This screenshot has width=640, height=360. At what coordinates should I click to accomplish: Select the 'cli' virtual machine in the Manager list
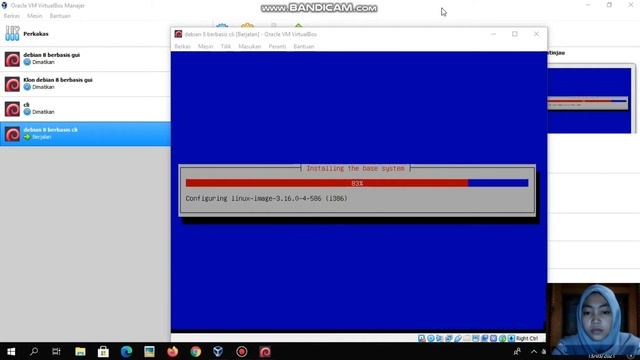point(85,109)
